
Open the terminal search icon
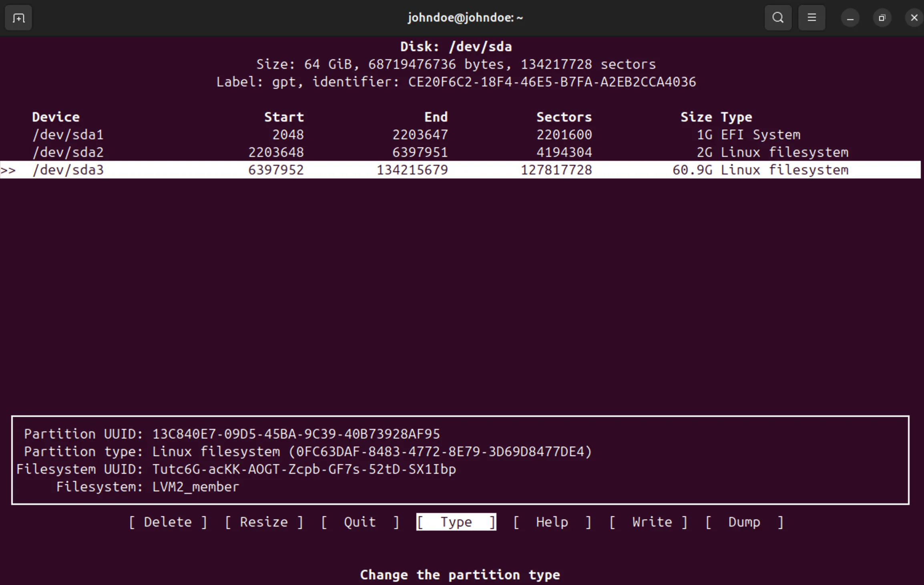778,18
